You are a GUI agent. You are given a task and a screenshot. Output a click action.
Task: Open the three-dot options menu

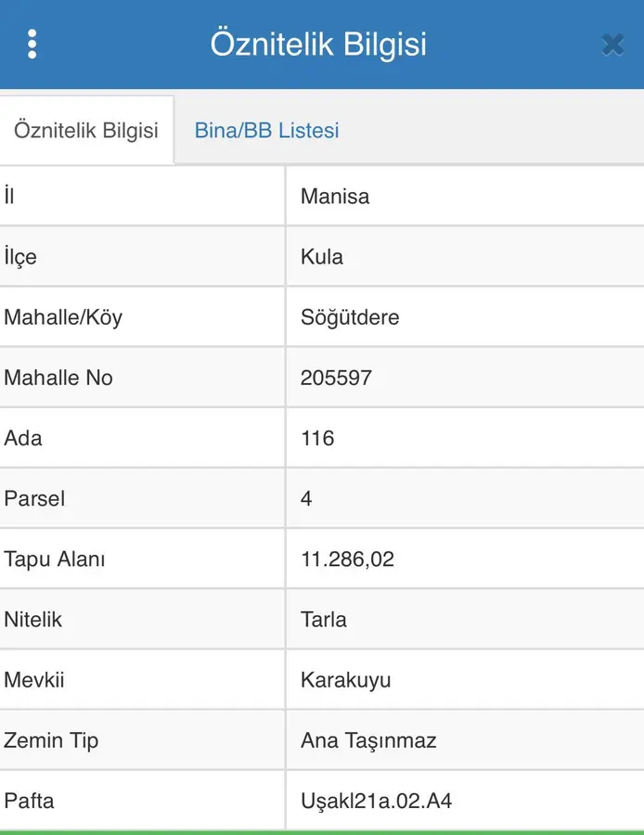click(32, 45)
